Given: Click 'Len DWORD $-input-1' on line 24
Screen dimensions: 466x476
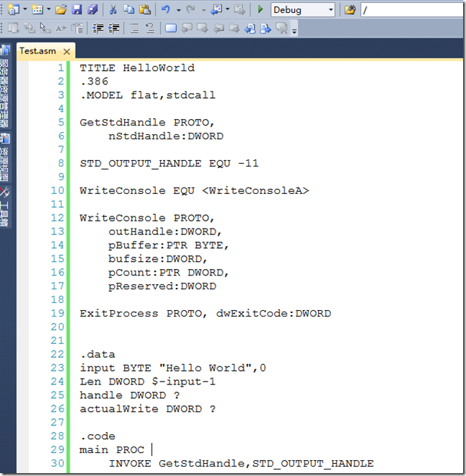Looking at the screenshot, I should [148, 382].
